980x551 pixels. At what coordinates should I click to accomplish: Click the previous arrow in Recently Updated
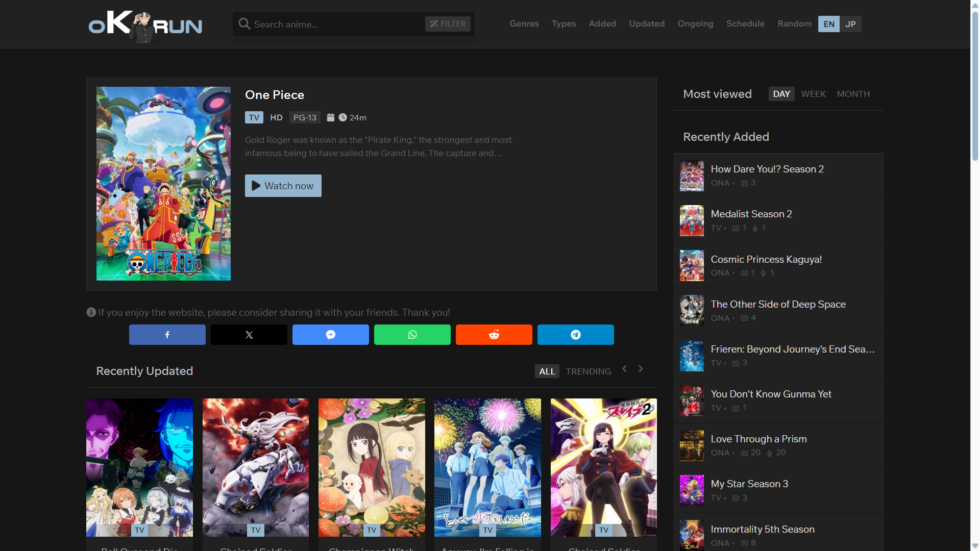(624, 368)
